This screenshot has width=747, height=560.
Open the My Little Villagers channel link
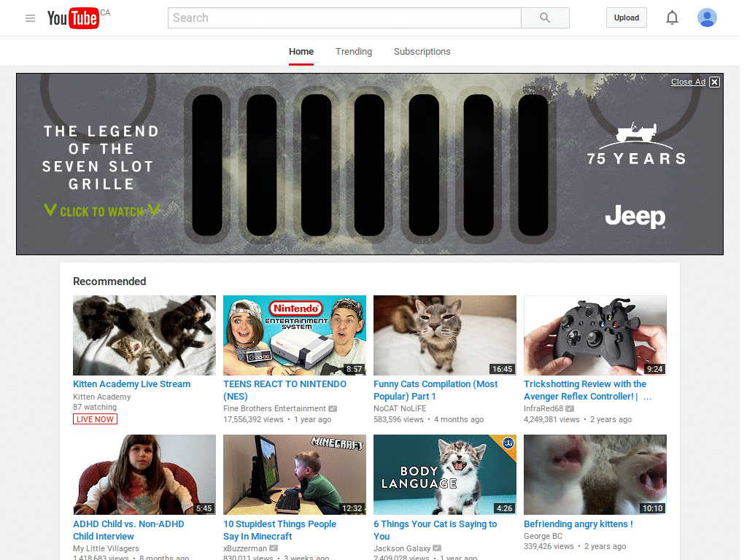point(106,548)
